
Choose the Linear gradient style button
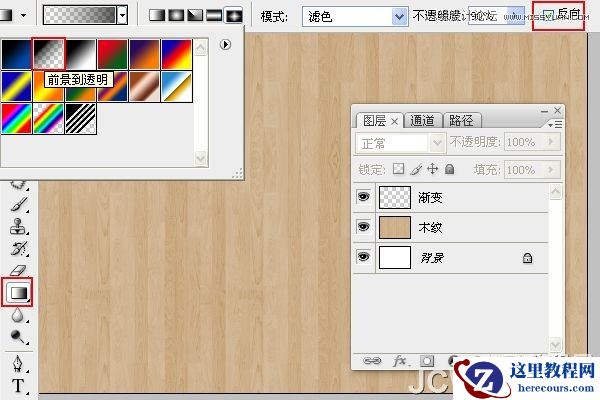(157, 15)
